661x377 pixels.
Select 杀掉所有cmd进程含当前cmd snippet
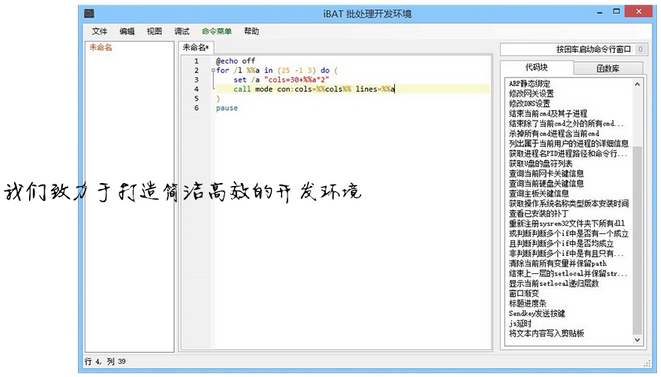pyautogui.click(x=554, y=133)
